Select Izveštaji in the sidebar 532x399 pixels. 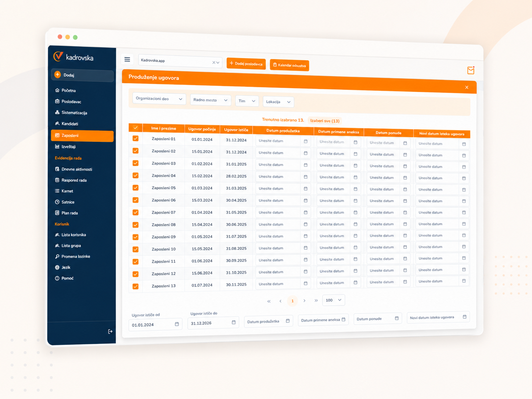[68, 147]
